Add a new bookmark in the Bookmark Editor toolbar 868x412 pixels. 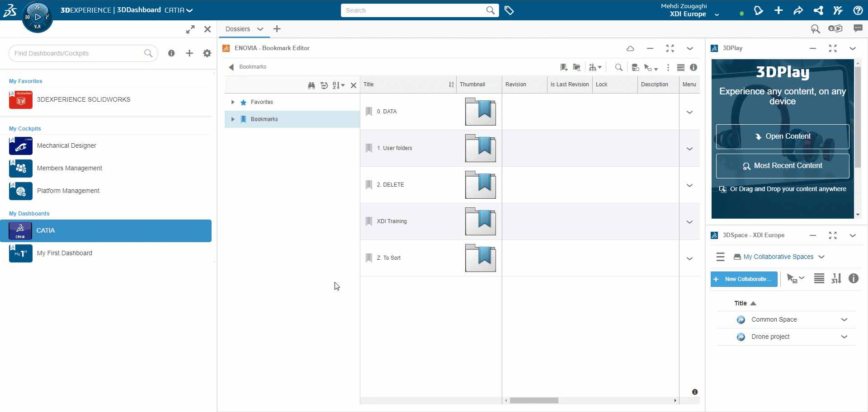point(564,67)
